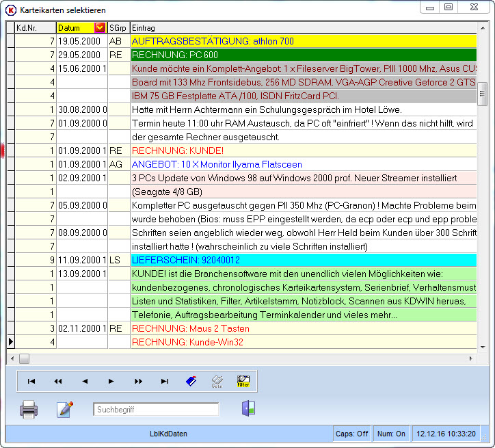The height and width of the screenshot is (448, 495).
Task: Go to the previous record
Action: coord(85,382)
